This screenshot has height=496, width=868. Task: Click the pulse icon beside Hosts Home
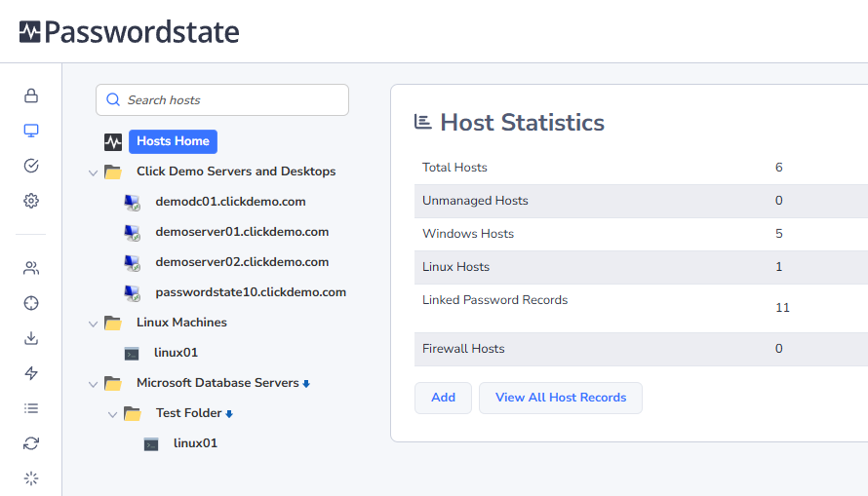113,142
